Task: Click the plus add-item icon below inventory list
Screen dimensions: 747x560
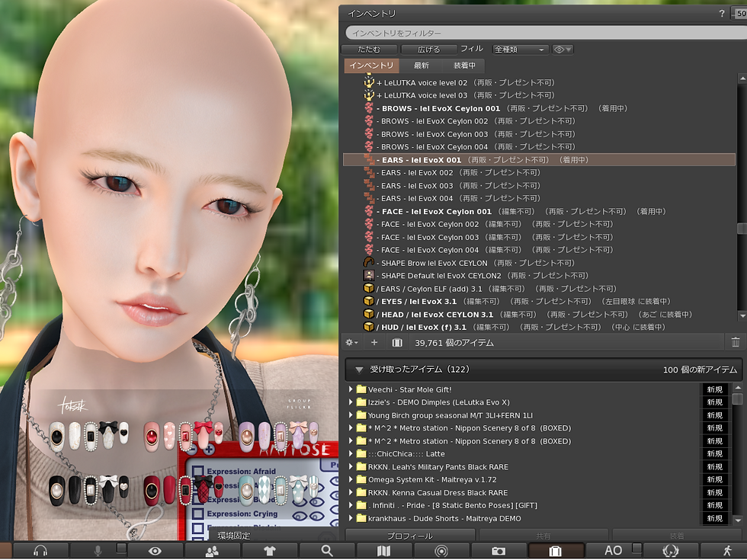Action: click(374, 342)
